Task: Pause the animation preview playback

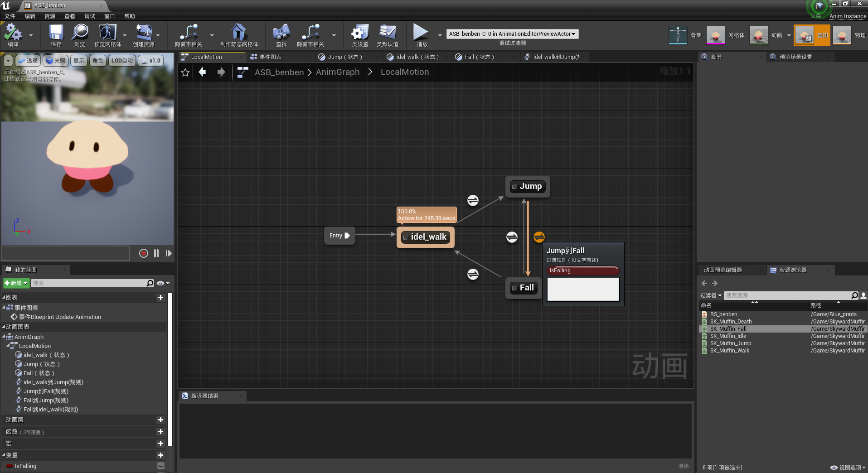Action: [x=156, y=253]
